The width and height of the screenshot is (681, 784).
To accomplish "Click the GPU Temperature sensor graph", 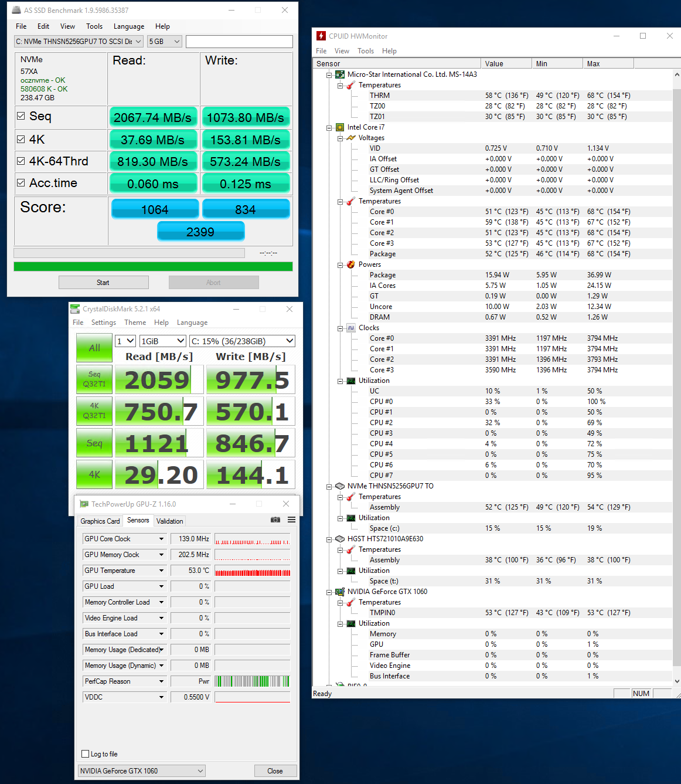I will 252,571.
